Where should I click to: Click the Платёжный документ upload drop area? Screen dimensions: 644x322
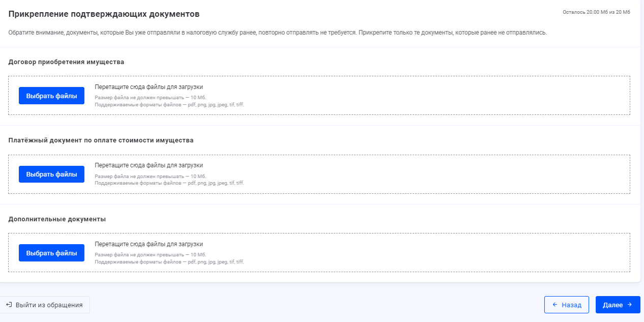407,174
